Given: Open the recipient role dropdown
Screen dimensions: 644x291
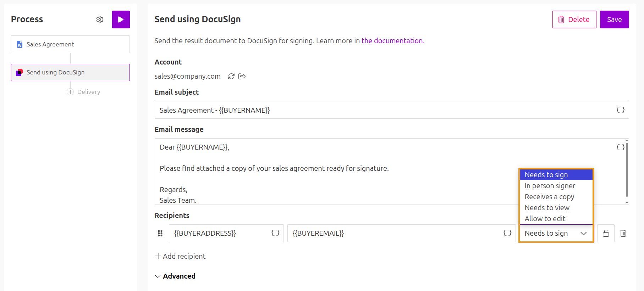Looking at the screenshot, I should 556,233.
